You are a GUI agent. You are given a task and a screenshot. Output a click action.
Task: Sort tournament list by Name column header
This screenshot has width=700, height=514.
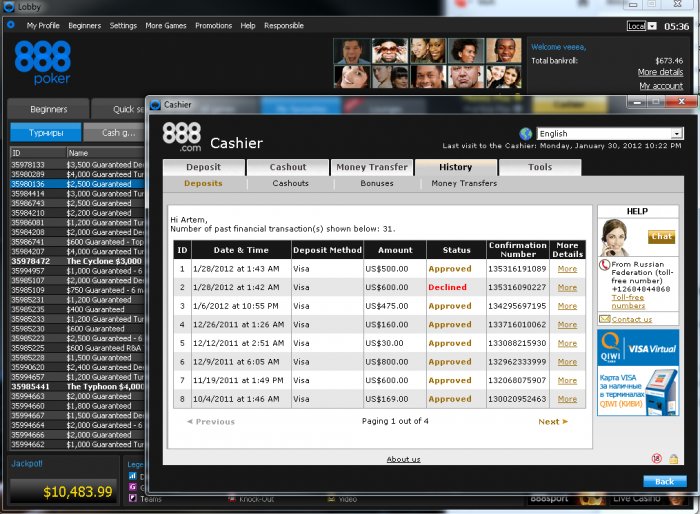(105, 153)
